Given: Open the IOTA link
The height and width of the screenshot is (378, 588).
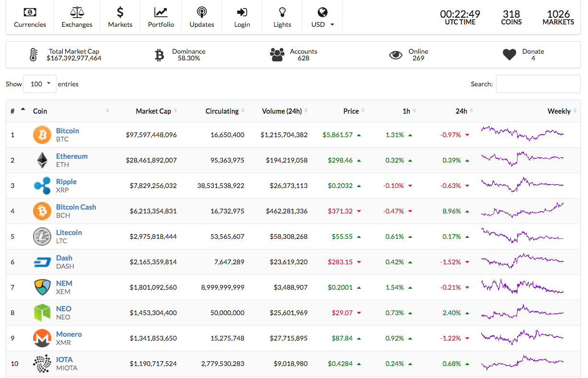Looking at the screenshot, I should click(x=64, y=359).
